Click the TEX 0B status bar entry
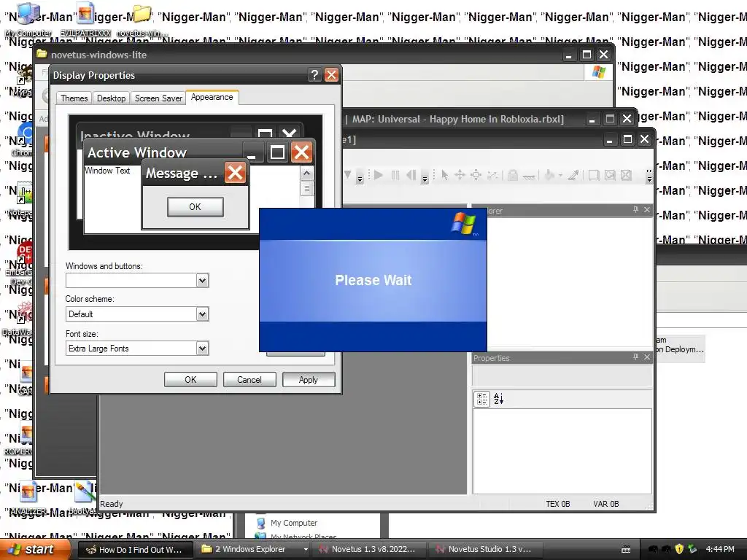 (x=558, y=504)
